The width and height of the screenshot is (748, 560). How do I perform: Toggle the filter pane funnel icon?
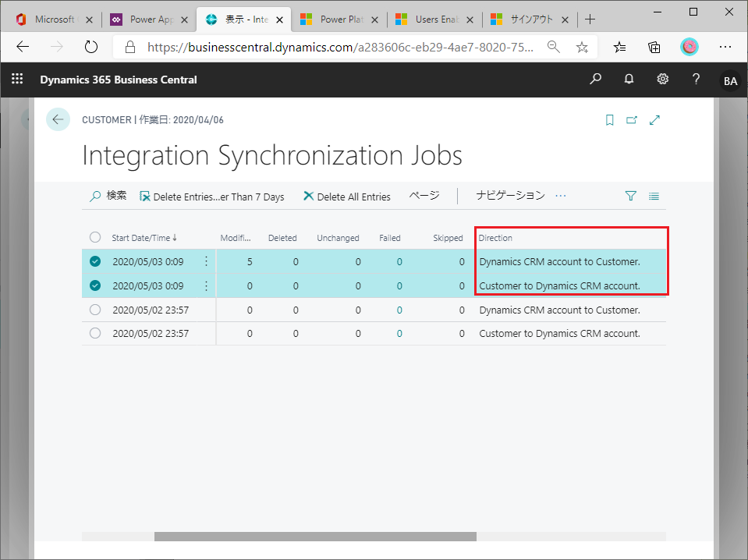[631, 196]
